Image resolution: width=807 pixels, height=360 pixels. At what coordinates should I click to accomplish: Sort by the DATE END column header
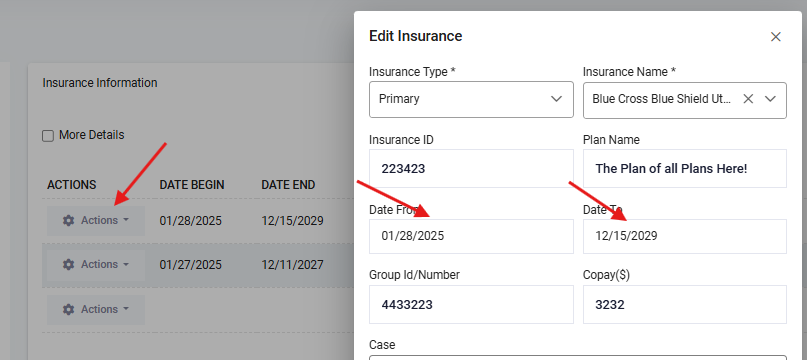click(x=288, y=185)
